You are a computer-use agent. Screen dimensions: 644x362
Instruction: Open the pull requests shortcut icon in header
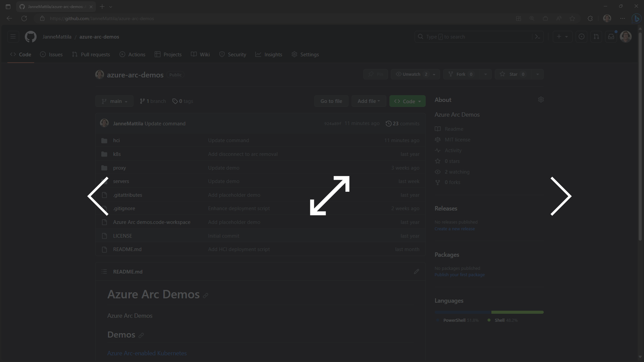[596, 37]
